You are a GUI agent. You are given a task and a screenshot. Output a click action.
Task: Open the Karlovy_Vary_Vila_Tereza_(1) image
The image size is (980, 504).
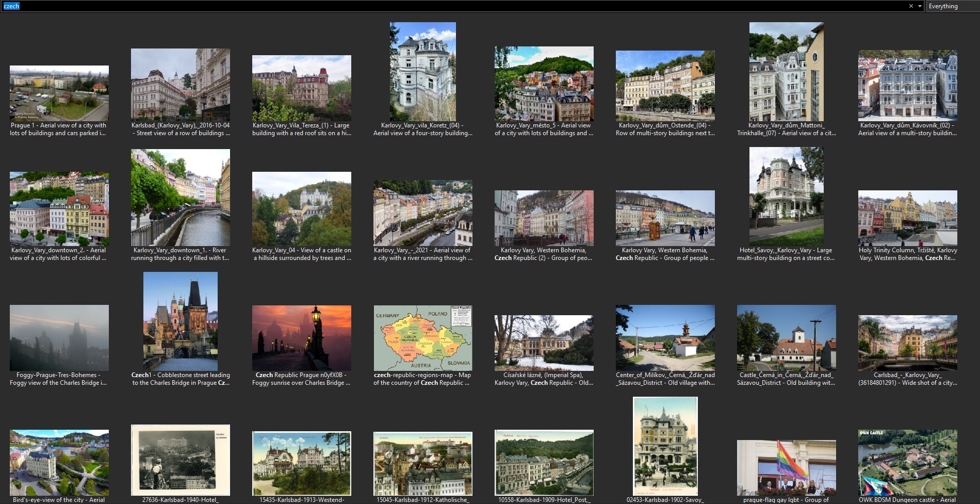(x=302, y=88)
